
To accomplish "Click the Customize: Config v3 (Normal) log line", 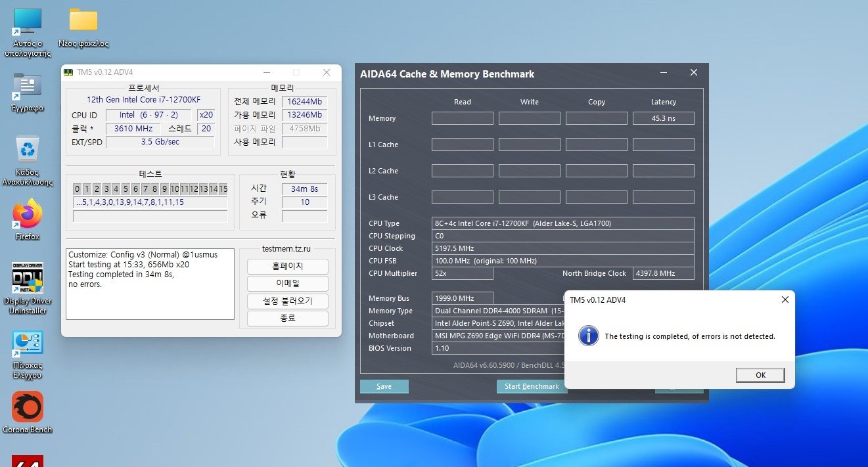I will coord(143,254).
